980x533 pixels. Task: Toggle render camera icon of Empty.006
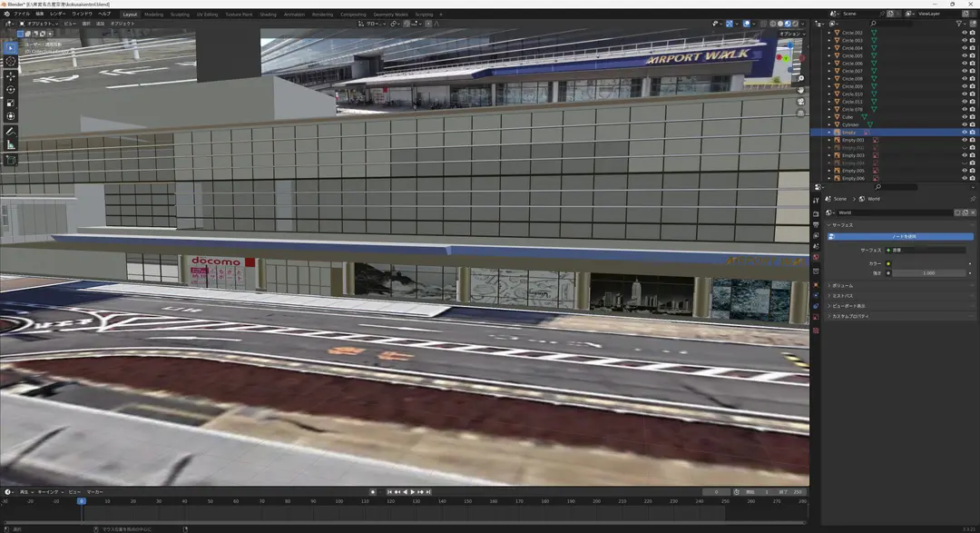972,178
